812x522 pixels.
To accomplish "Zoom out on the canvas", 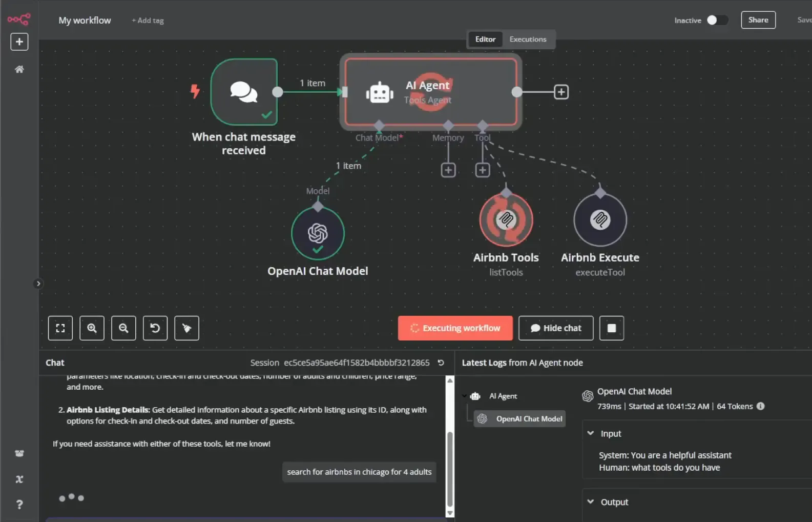I will (x=123, y=328).
